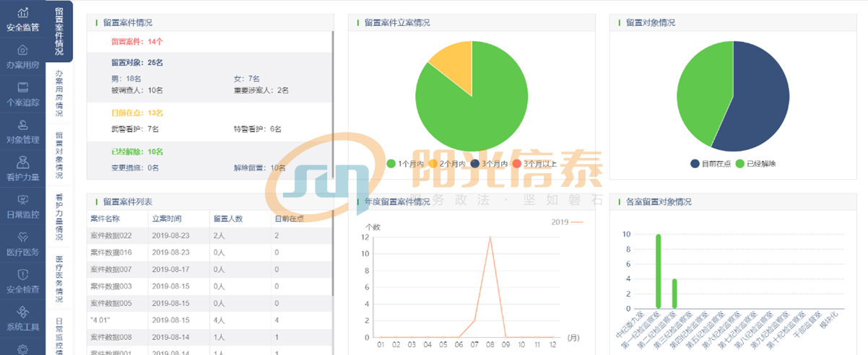The height and width of the screenshot is (355, 868).
Task: Click the 目前在点 column header in table
Action: click(289, 219)
